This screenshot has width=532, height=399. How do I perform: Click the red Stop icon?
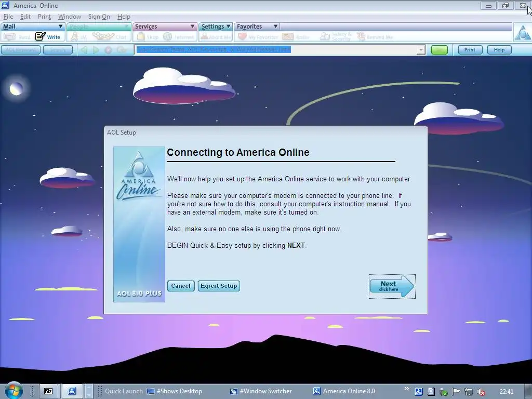[108, 50]
